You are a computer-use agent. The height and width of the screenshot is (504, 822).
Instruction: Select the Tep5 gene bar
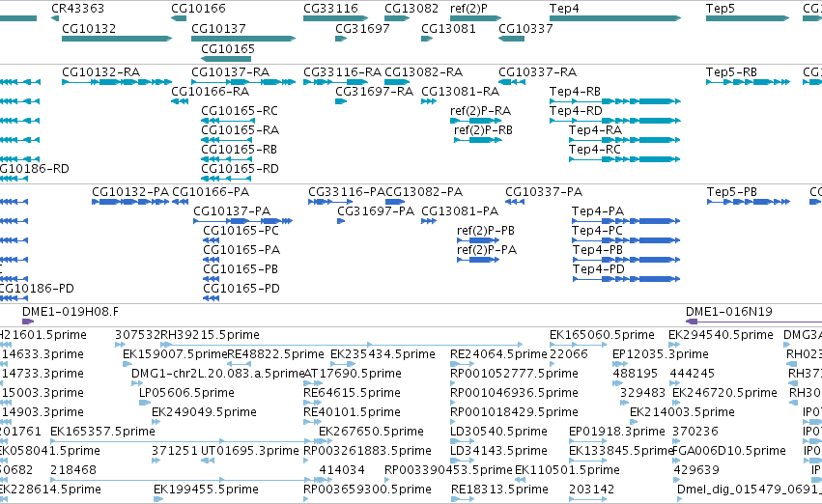(x=748, y=18)
